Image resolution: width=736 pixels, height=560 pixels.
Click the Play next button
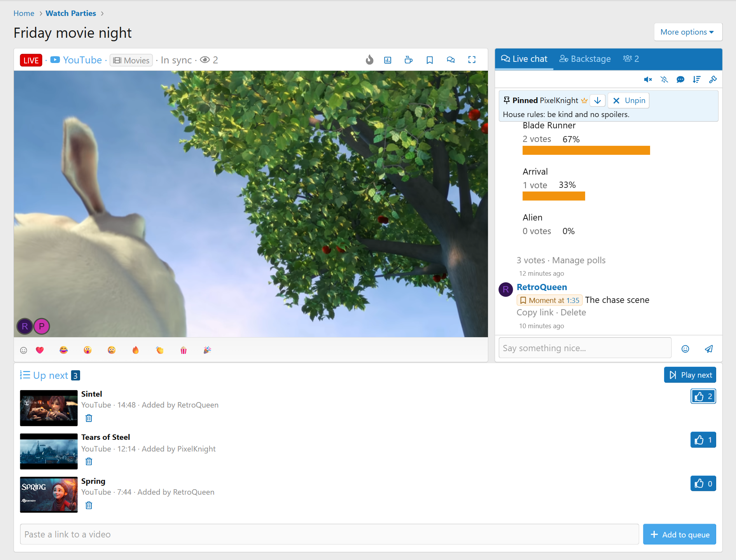[690, 375]
